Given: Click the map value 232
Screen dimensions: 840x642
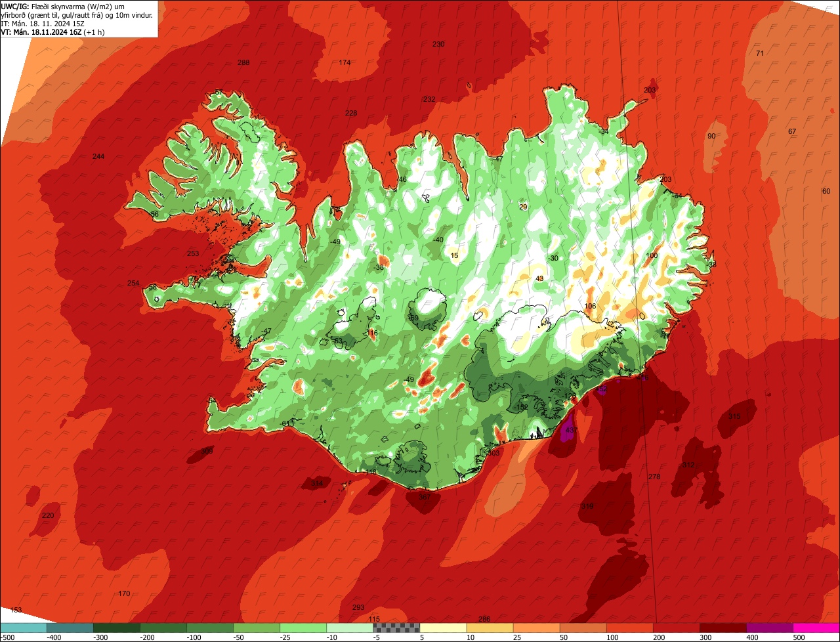Looking at the screenshot, I should click(429, 99).
